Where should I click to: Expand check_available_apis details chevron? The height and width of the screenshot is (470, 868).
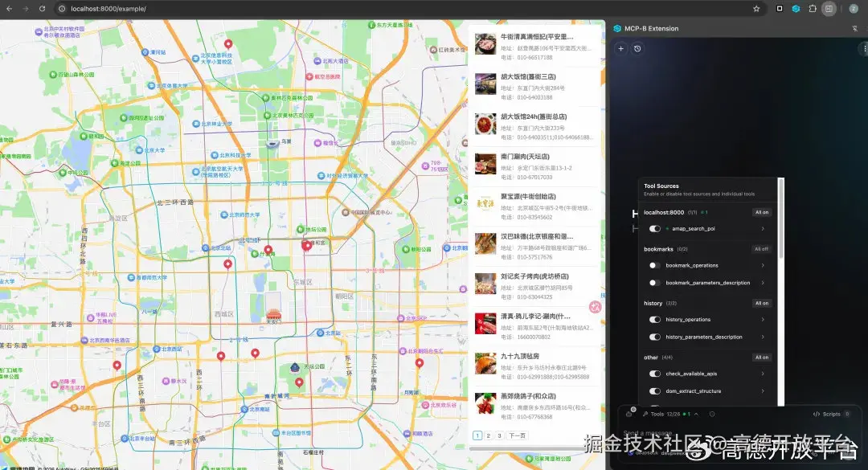click(763, 374)
